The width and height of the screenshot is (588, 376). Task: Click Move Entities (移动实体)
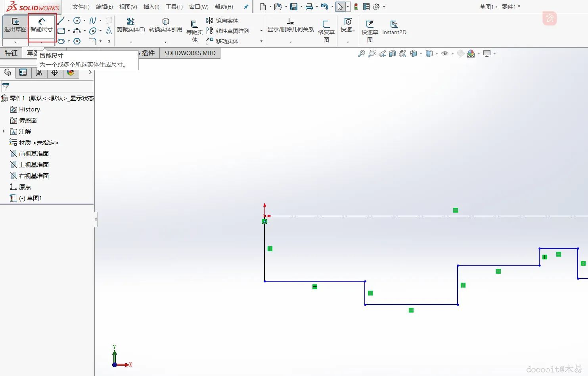(222, 41)
